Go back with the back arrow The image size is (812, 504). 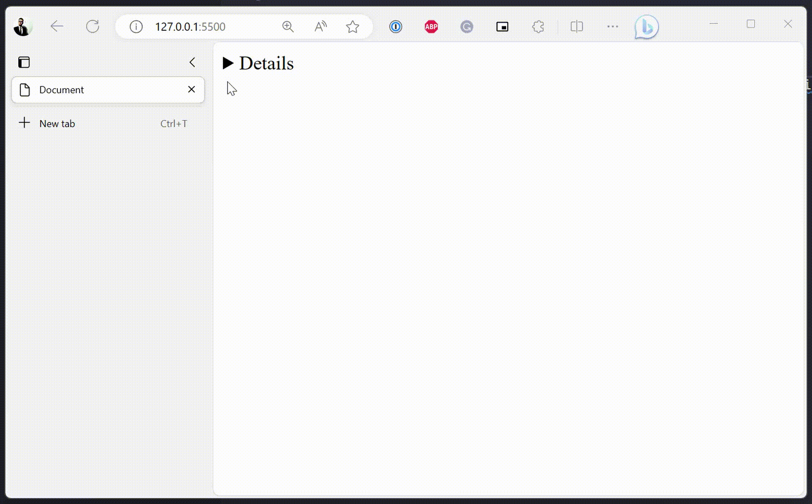click(57, 27)
